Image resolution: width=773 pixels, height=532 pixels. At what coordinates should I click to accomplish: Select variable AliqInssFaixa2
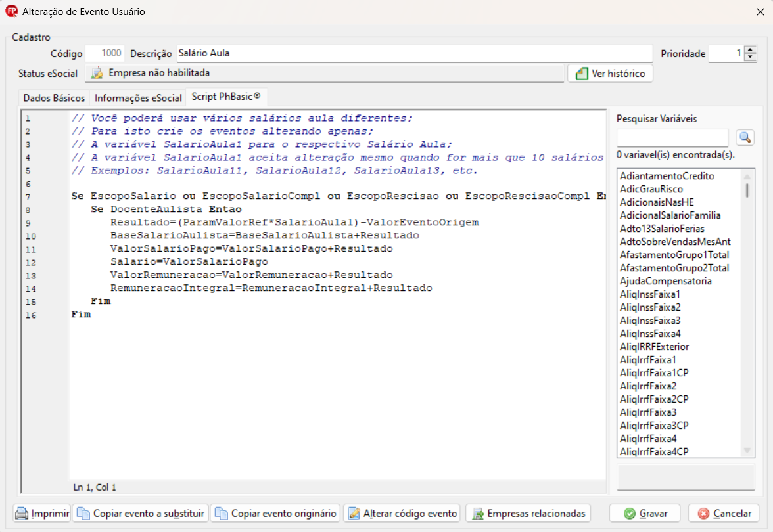pos(649,307)
